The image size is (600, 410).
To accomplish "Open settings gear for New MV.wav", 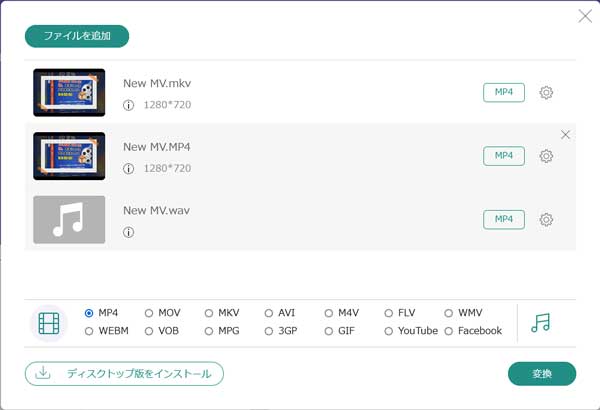I will [546, 220].
